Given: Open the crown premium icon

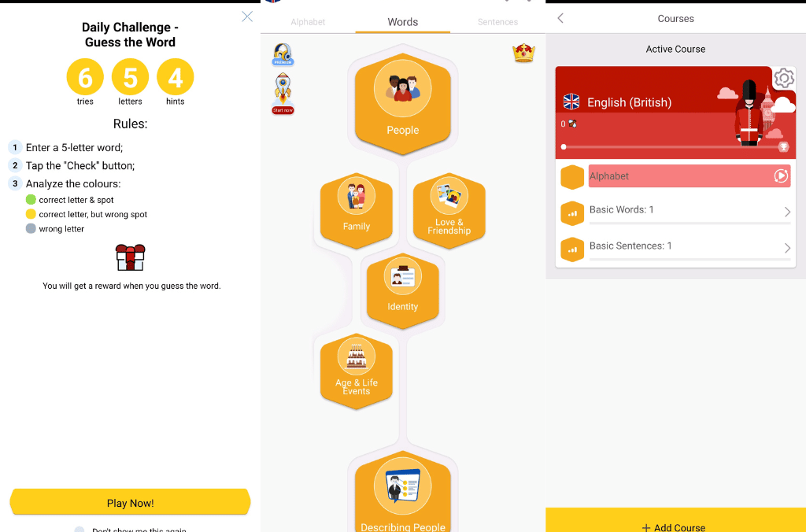Looking at the screenshot, I should coord(523,53).
